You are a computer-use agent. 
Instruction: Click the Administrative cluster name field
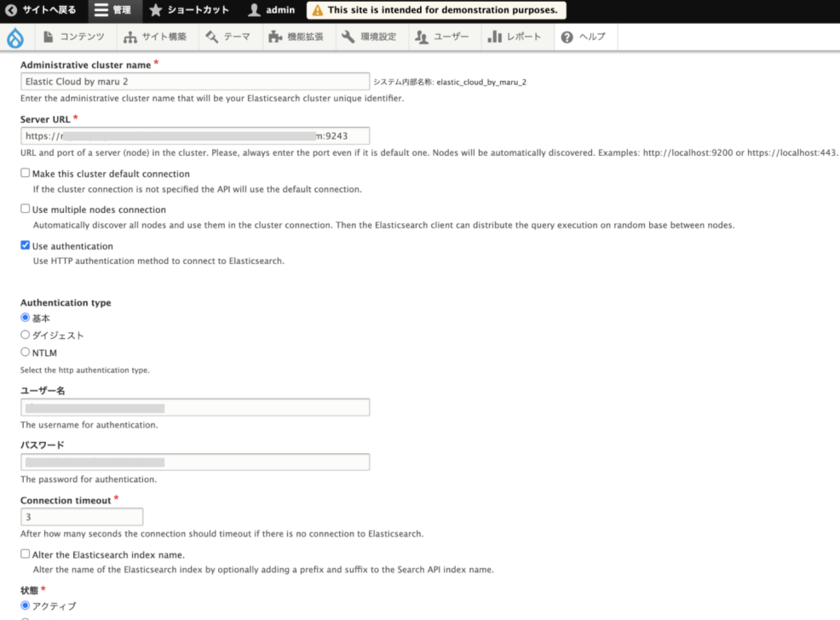point(195,82)
